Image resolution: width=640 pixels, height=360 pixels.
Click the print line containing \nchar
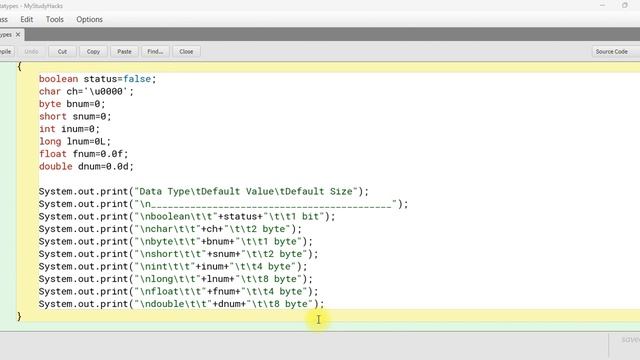click(x=170, y=229)
